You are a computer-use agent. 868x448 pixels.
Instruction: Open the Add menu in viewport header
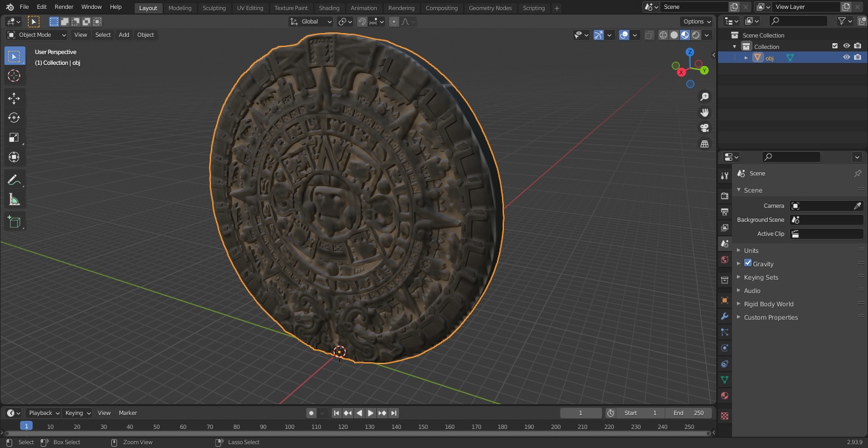[124, 35]
